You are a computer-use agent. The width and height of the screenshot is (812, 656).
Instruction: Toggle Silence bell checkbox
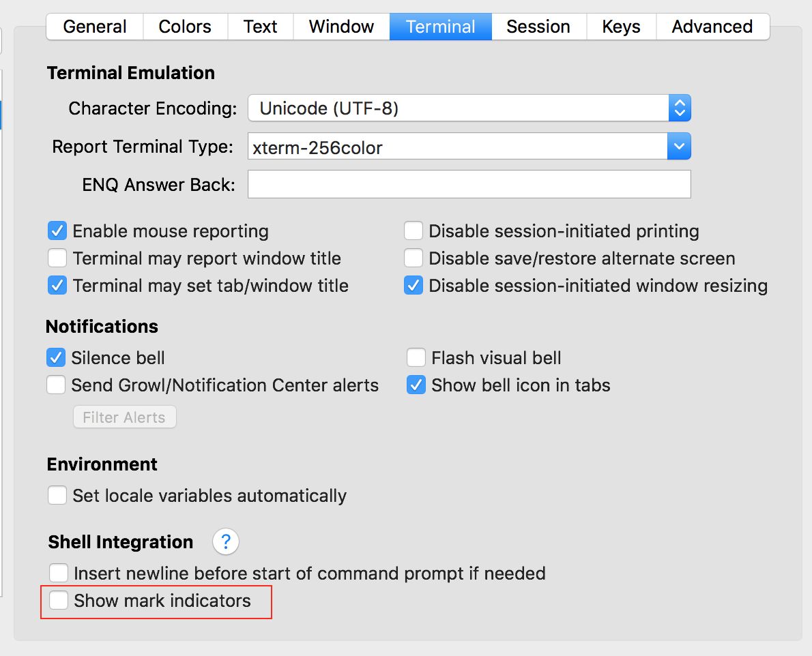[56, 357]
